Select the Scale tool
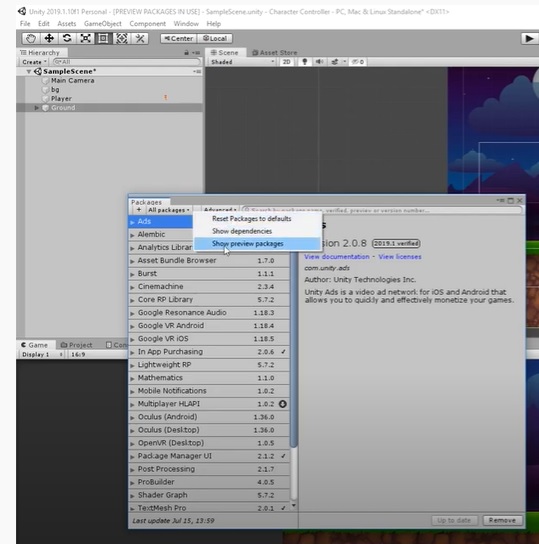539x544 pixels. [85, 39]
